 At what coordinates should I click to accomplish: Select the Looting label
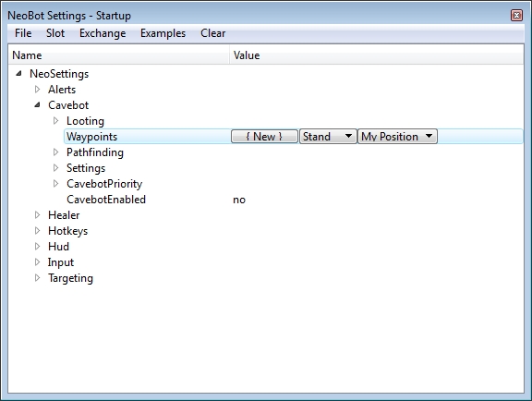click(x=85, y=121)
